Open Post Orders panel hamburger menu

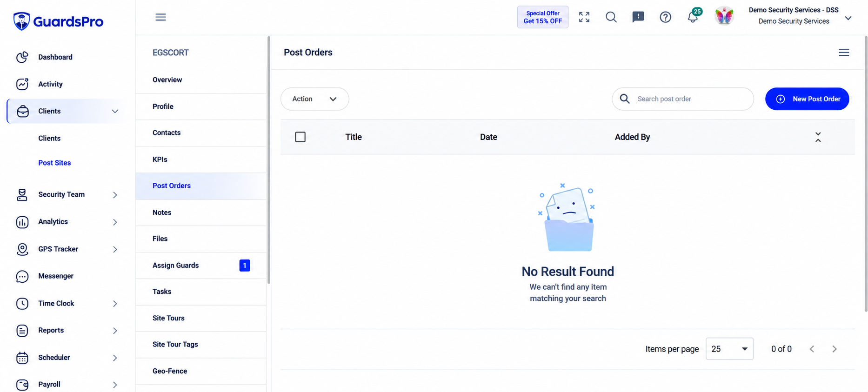(x=843, y=53)
